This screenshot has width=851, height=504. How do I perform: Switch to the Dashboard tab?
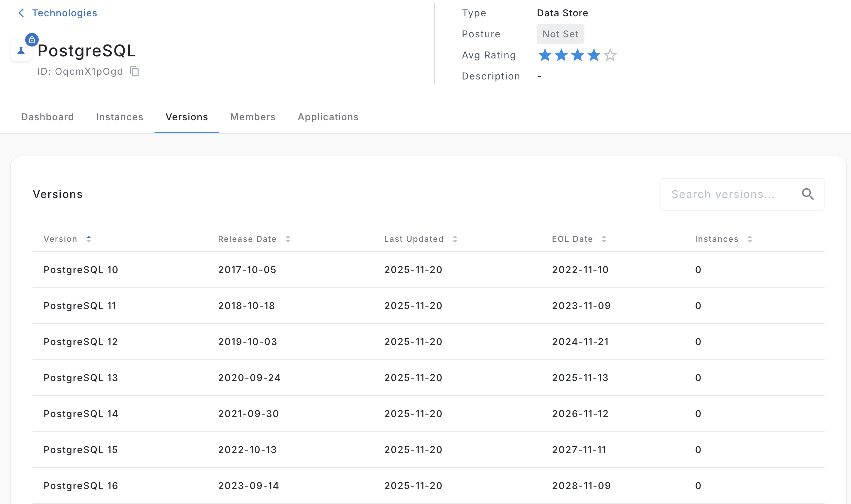(x=48, y=117)
